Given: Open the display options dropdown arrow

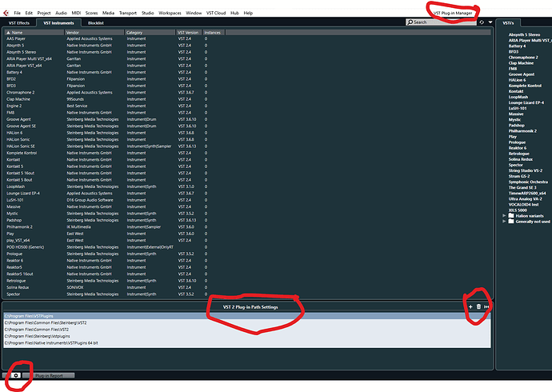Looking at the screenshot, I should [490, 22].
